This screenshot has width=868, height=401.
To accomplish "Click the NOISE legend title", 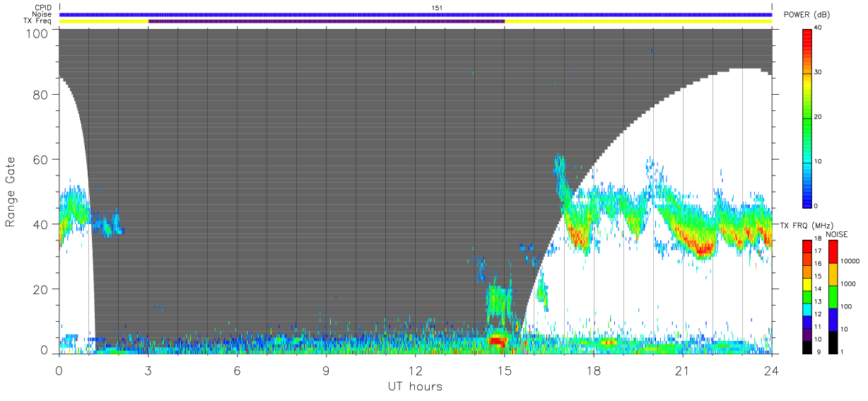I will tap(837, 234).
